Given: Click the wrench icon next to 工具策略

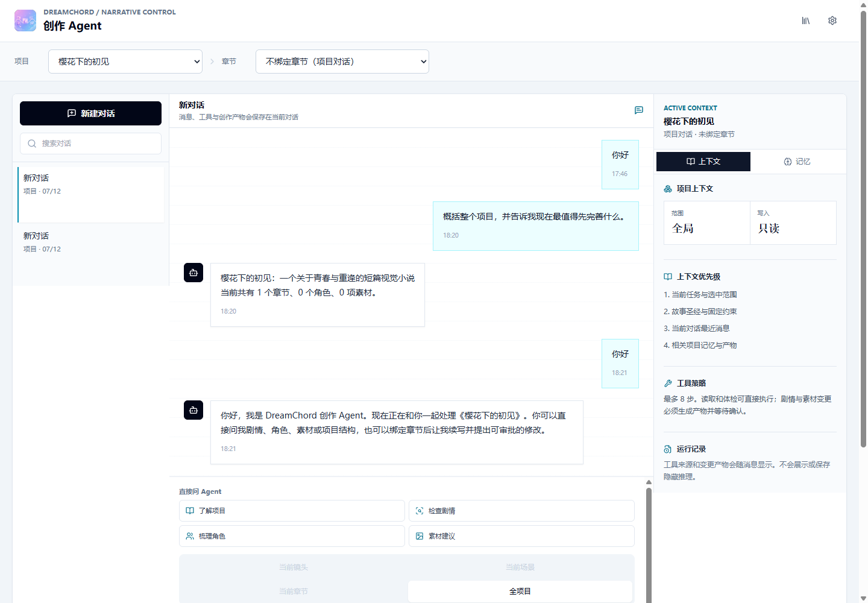Looking at the screenshot, I should pos(668,384).
